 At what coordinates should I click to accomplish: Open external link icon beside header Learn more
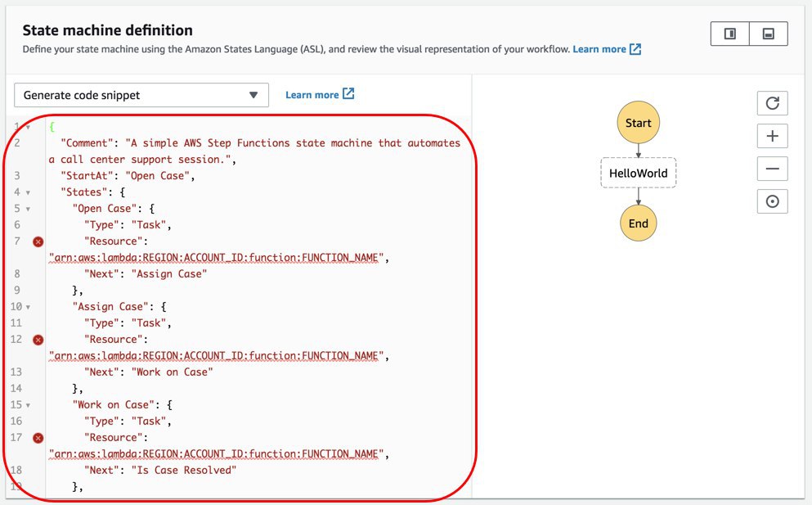635,49
